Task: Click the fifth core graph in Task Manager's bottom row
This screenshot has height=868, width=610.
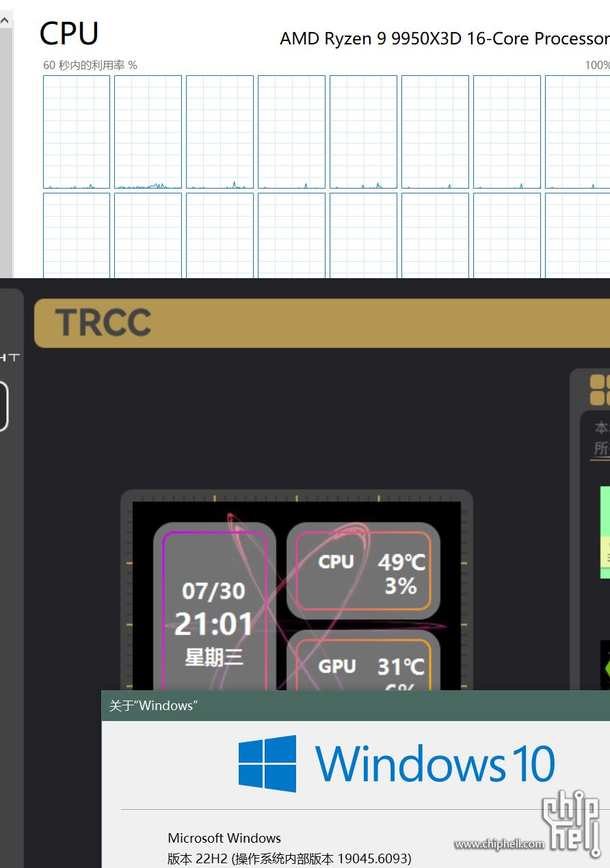Action: click(x=363, y=235)
